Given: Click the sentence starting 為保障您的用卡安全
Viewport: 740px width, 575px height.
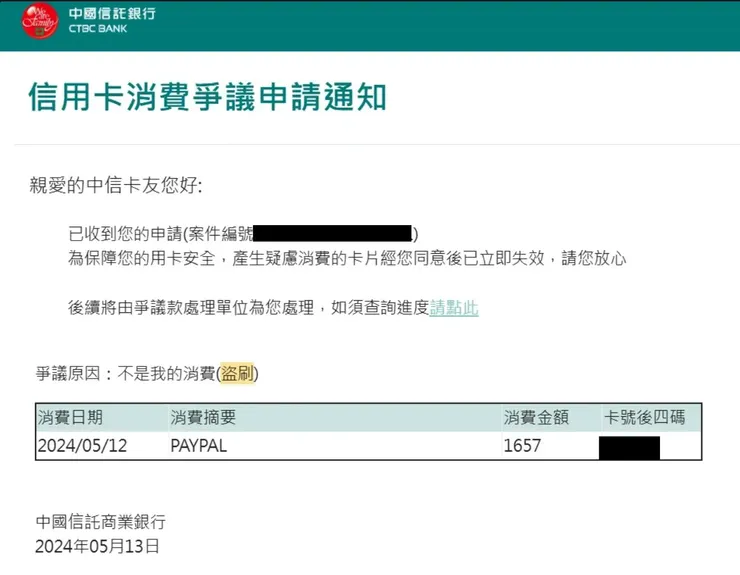Looking at the screenshot, I should point(347,258).
